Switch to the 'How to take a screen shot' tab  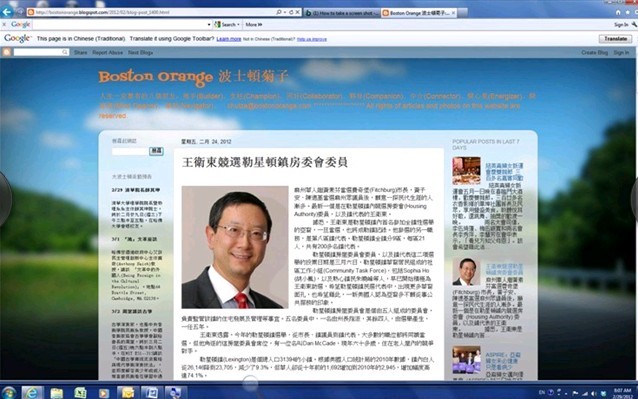click(342, 13)
